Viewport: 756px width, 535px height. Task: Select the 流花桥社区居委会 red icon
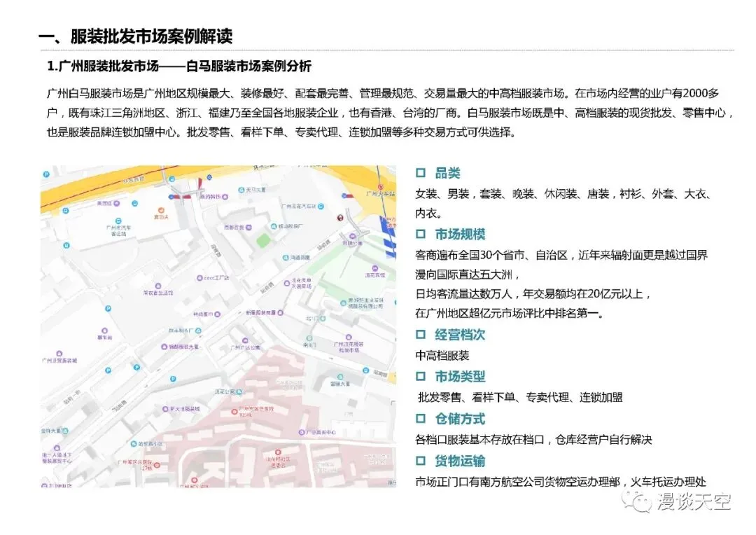point(278,452)
